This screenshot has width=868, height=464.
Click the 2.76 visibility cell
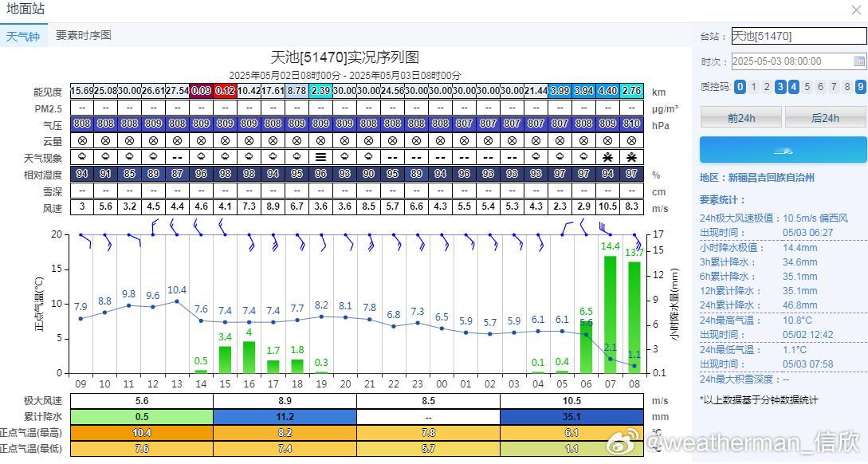coord(631,91)
